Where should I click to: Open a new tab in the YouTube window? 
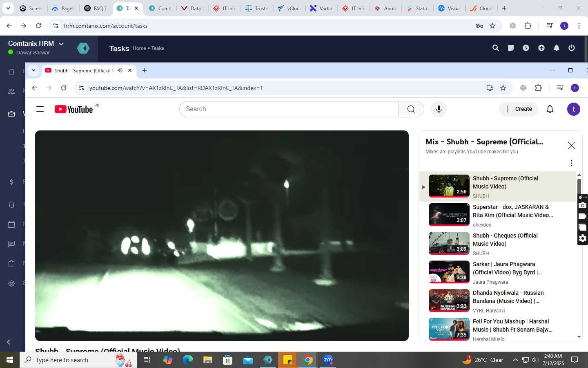point(145,70)
